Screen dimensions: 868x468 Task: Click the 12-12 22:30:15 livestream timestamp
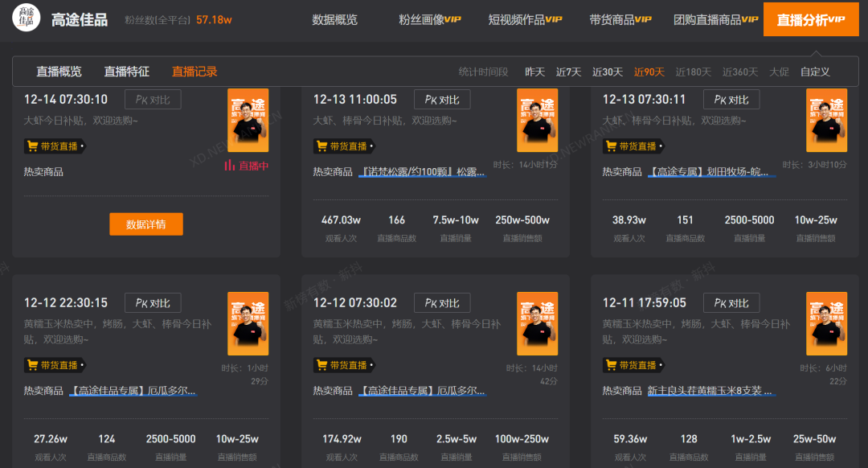click(x=66, y=303)
